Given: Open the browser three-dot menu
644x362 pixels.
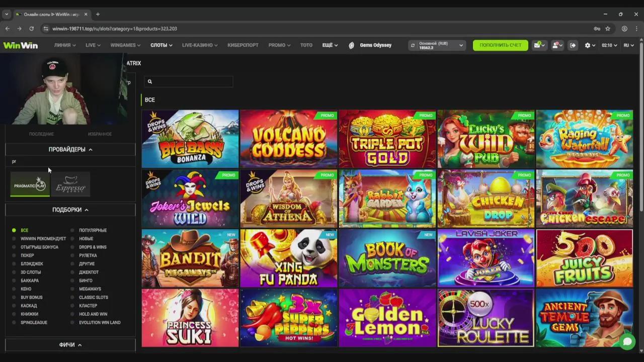Looking at the screenshot, I should coord(637,29).
